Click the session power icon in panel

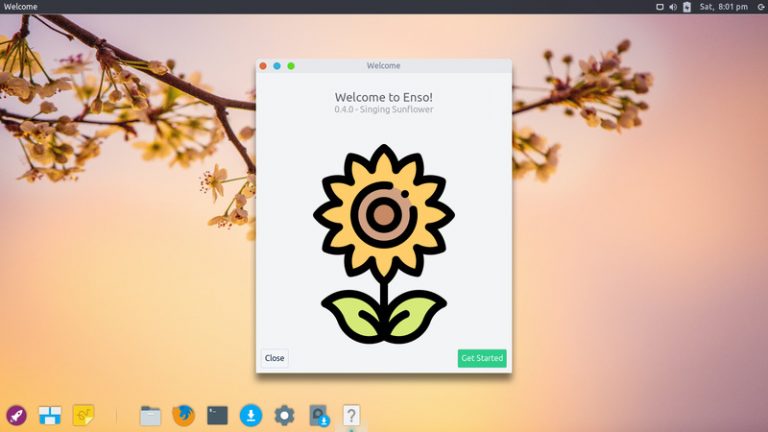coord(761,7)
